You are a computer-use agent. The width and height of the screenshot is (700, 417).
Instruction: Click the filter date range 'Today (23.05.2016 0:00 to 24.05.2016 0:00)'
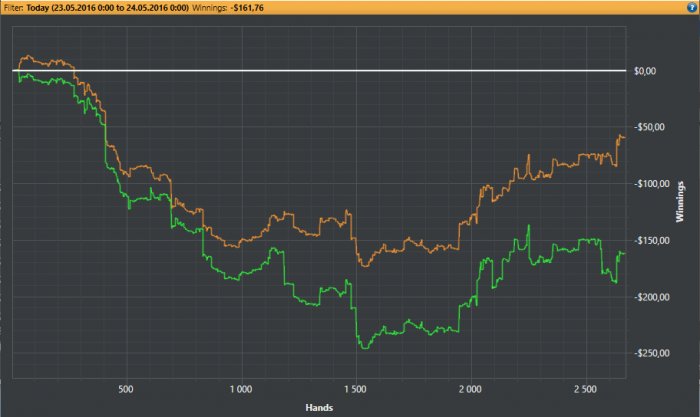click(107, 8)
